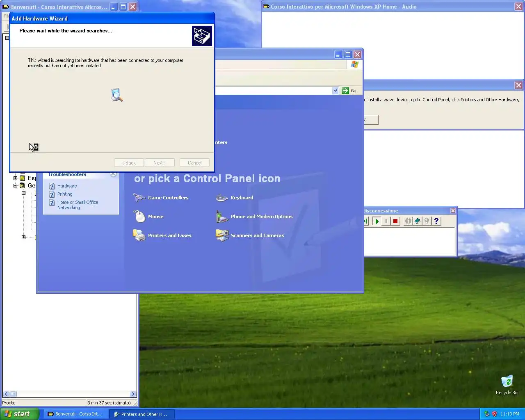Image resolution: width=525 pixels, height=420 pixels.
Task: Click the '3 min 37 sec (stimato)' status text
Action: click(x=109, y=403)
